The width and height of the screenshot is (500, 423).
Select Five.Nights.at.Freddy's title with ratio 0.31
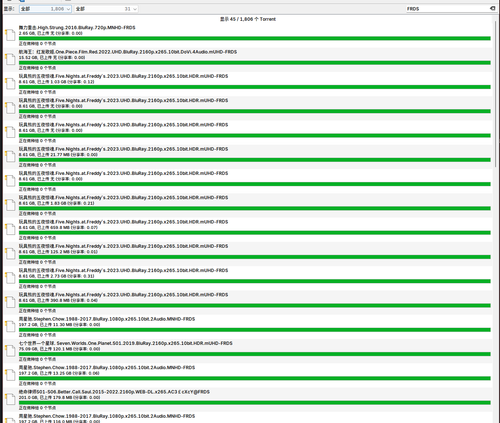click(x=123, y=270)
